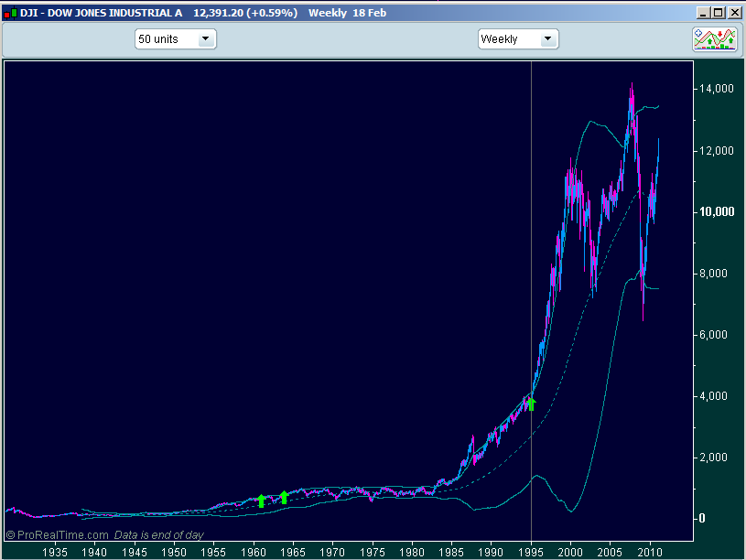Screen dimensions: 746x560
Task: Click the 1975 label on time axis
Action: pos(373,552)
